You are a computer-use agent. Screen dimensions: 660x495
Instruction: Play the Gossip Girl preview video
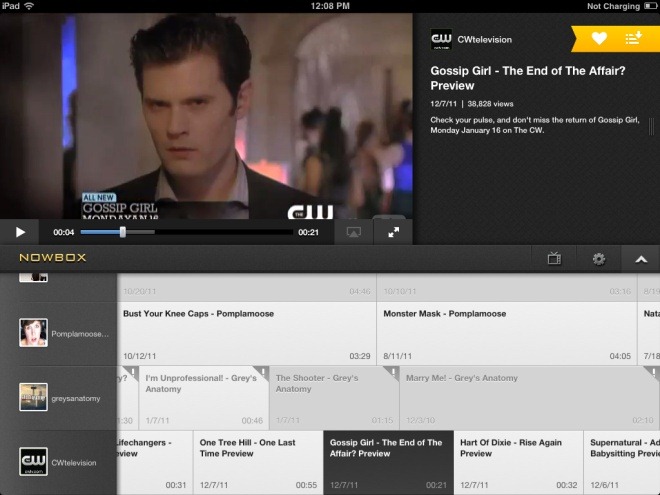20,232
